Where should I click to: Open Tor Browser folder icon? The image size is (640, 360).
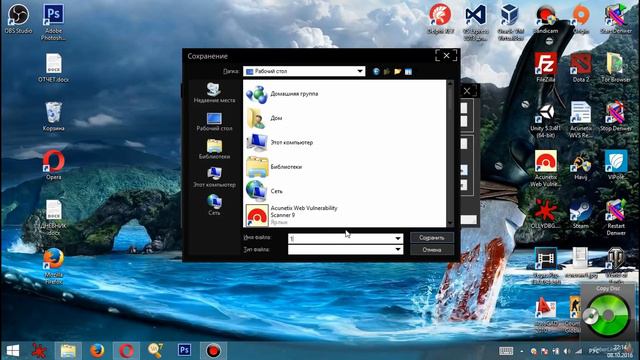click(x=616, y=67)
